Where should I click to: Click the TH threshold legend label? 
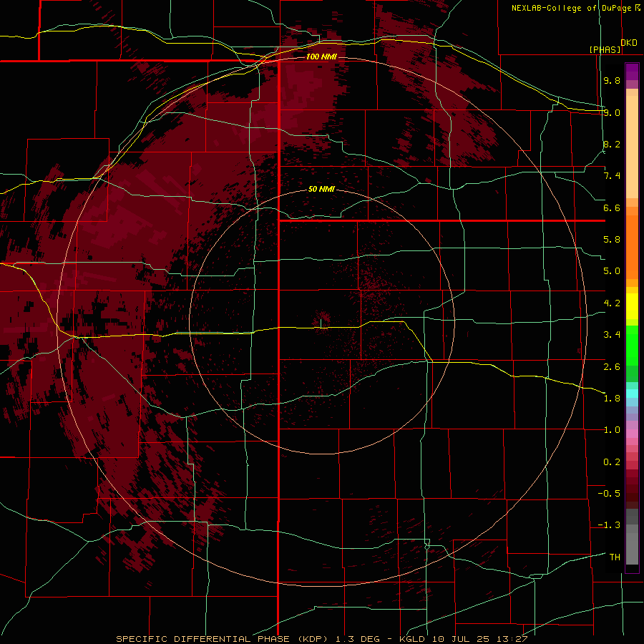tap(615, 557)
